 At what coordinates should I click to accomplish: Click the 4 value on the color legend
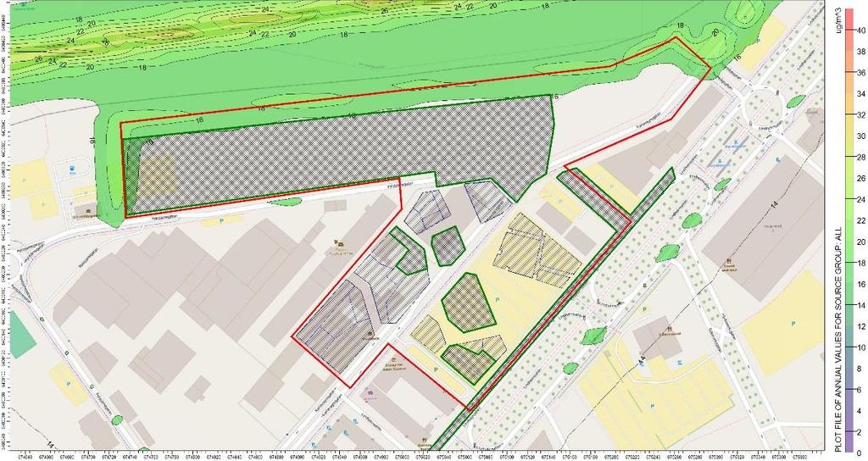point(860,411)
